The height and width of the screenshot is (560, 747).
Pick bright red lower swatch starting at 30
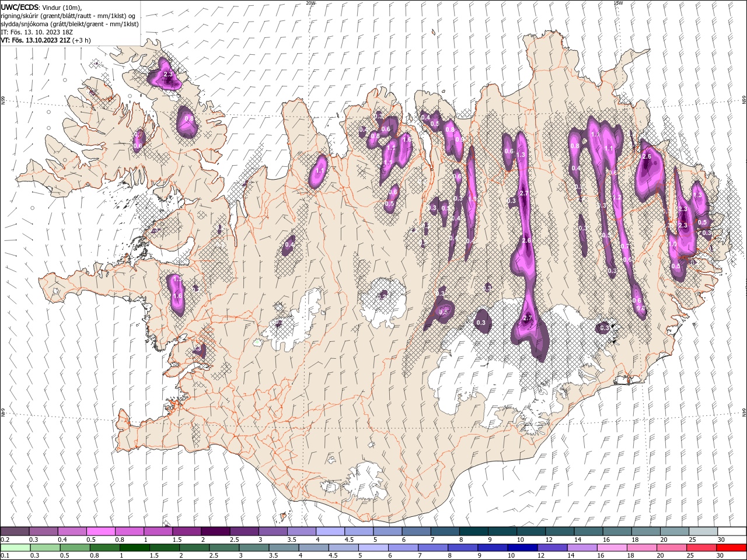point(732,548)
